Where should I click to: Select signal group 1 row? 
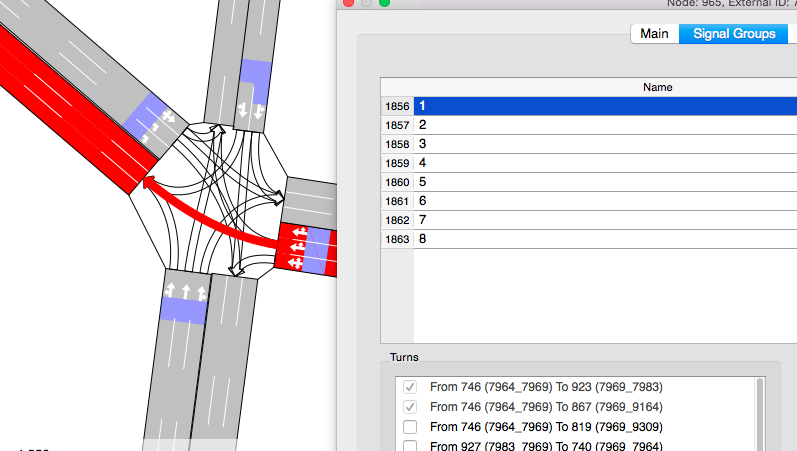(600, 105)
